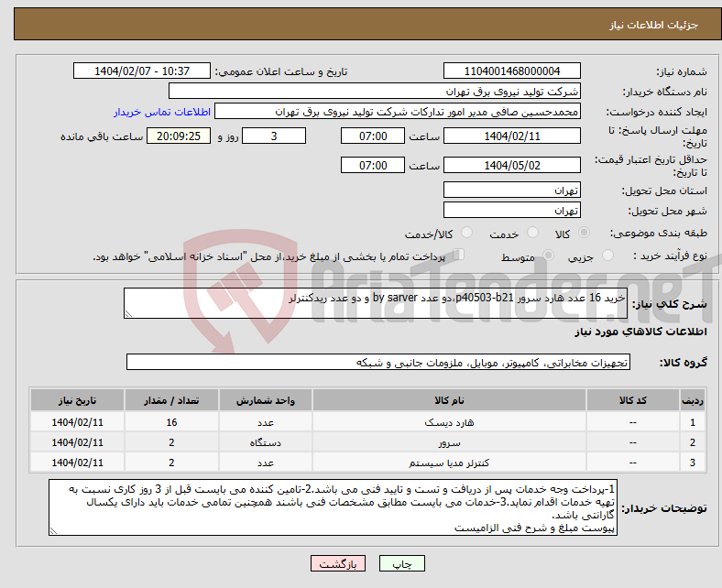Select the متوسط purchase type radio
This screenshot has width=722, height=588.
[x=548, y=256]
